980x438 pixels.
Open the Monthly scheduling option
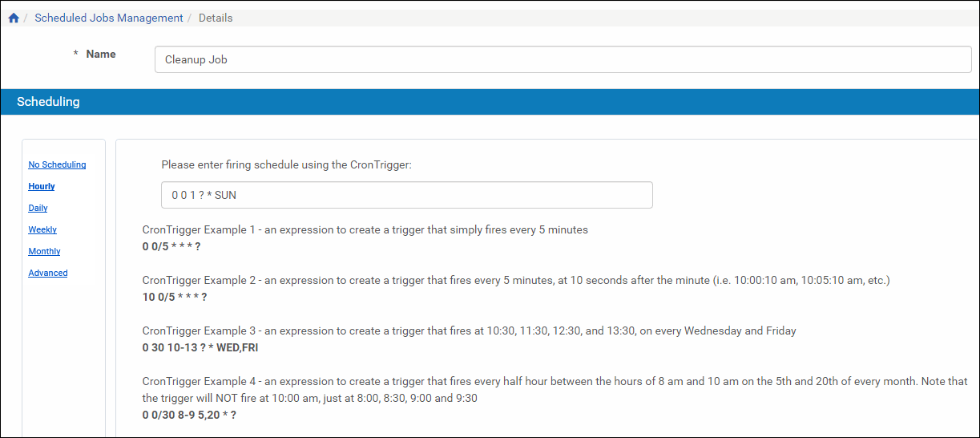point(44,251)
